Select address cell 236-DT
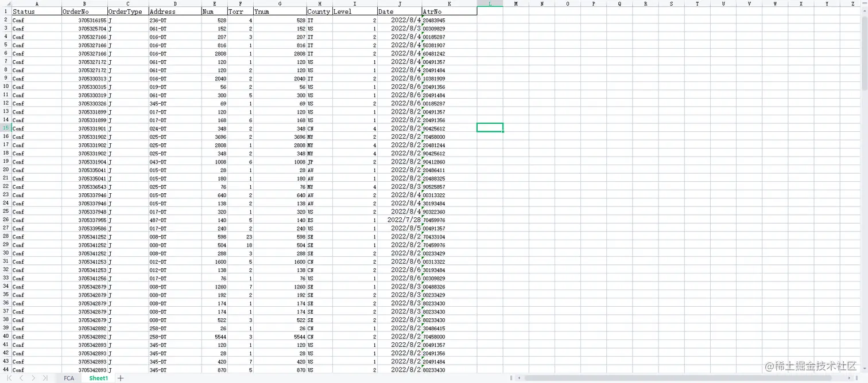The height and width of the screenshot is (383, 868). (x=175, y=20)
